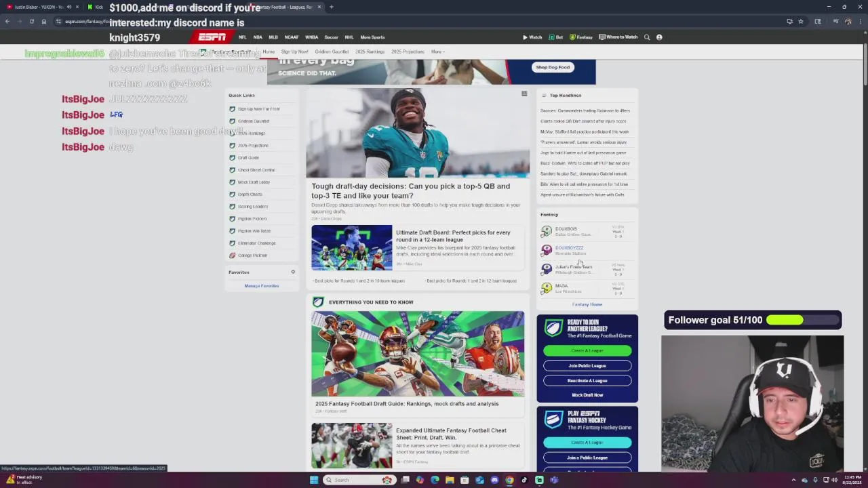
Task: Open Eliminator Challenge quick link
Action: pyautogui.click(x=256, y=243)
